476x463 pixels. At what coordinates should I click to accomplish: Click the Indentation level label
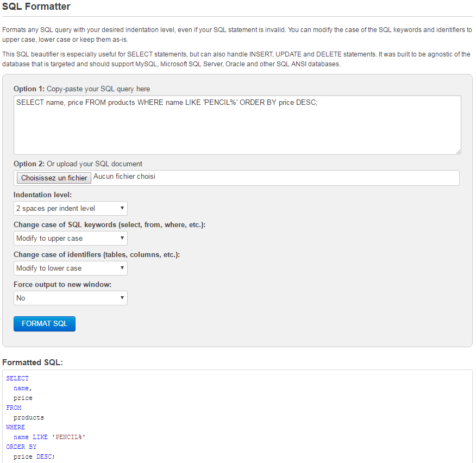point(42,195)
